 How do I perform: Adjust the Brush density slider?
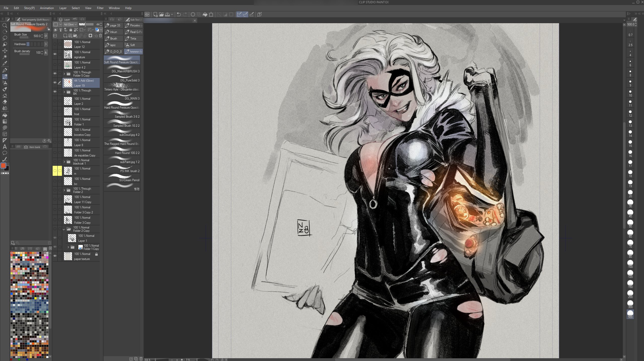[25, 54]
